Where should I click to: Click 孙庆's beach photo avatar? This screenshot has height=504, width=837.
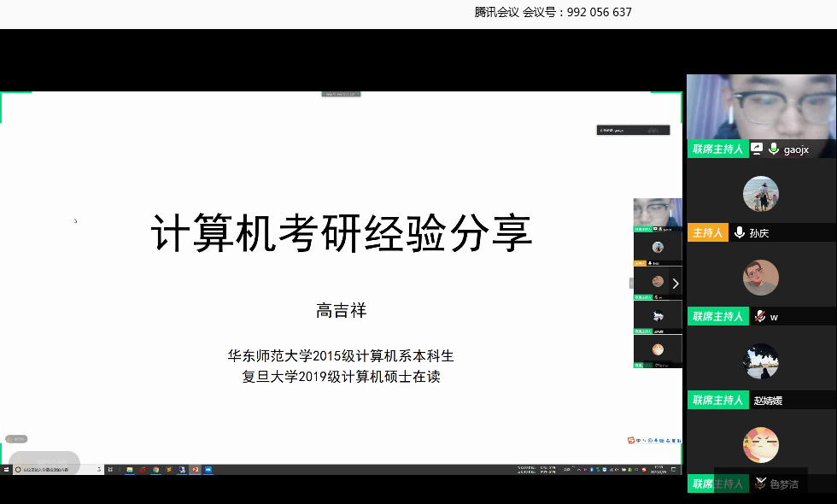760,194
